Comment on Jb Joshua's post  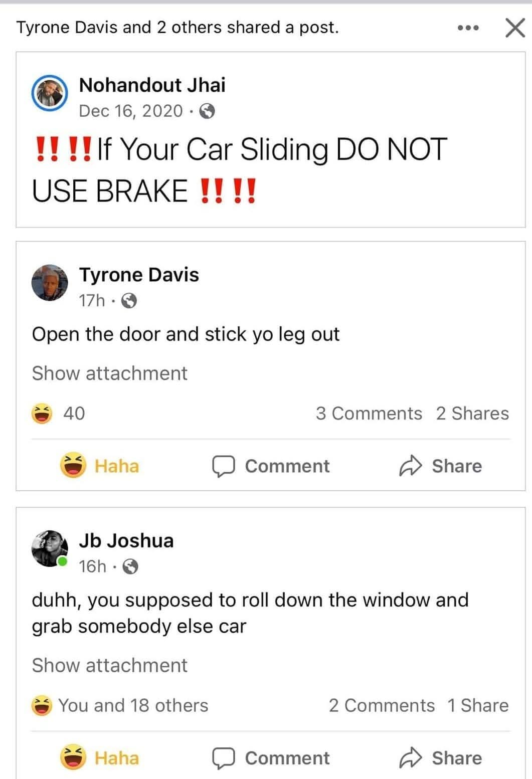point(271,757)
